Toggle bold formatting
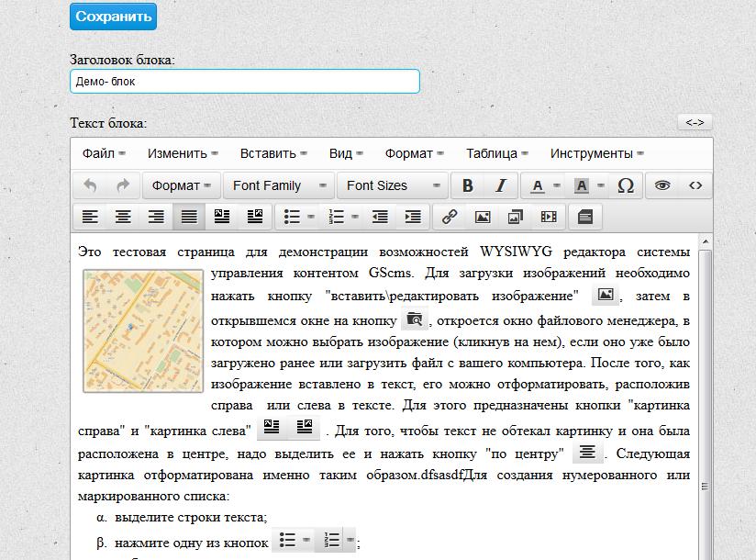This screenshot has height=560, width=756. tap(468, 185)
